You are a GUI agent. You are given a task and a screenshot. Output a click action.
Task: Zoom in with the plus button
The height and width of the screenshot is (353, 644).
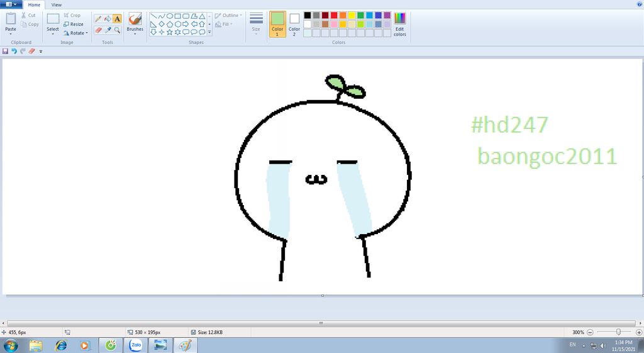(x=639, y=332)
